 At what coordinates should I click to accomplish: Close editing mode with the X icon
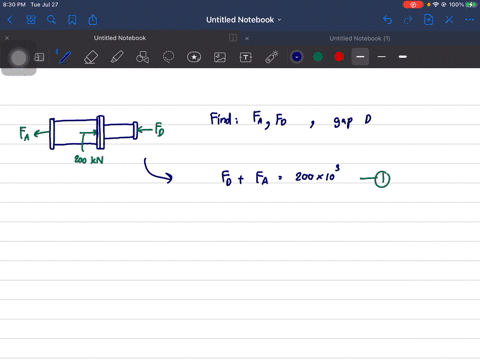(x=449, y=20)
